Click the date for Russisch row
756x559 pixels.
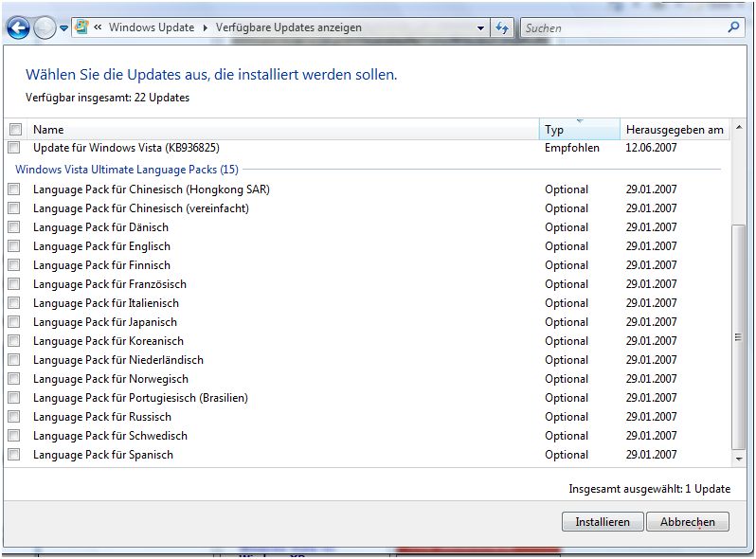(x=651, y=416)
